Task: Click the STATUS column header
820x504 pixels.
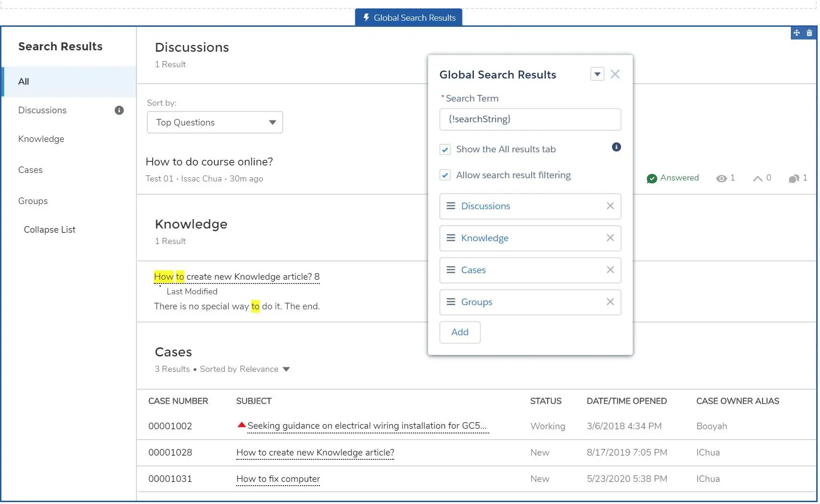Action: (546, 401)
